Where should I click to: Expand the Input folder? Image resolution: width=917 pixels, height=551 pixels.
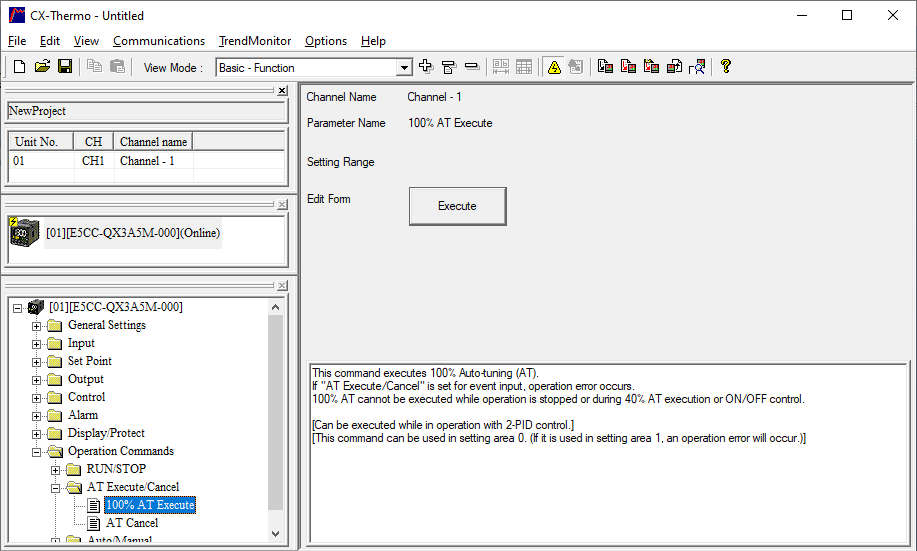(x=36, y=344)
